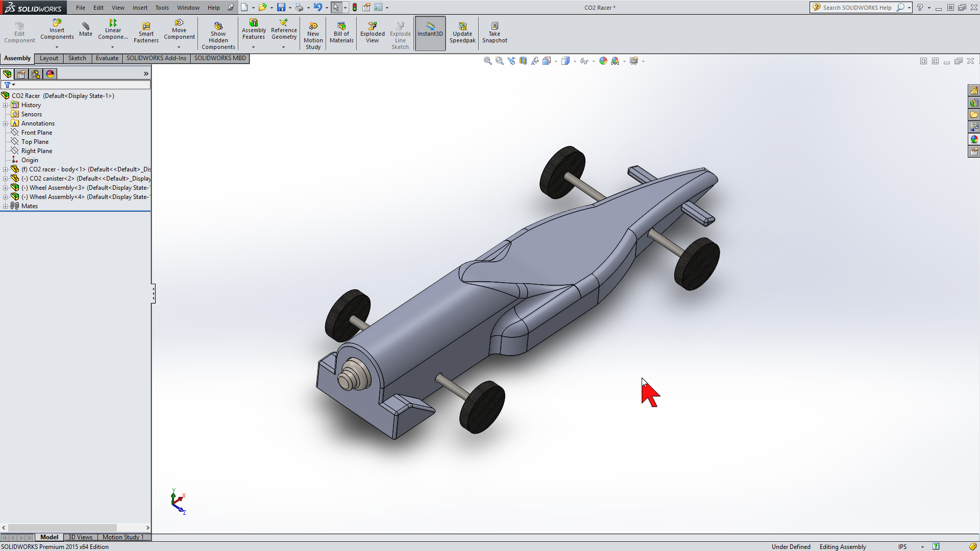The height and width of the screenshot is (551, 980).
Task: Expand the History node
Action: pos(6,105)
